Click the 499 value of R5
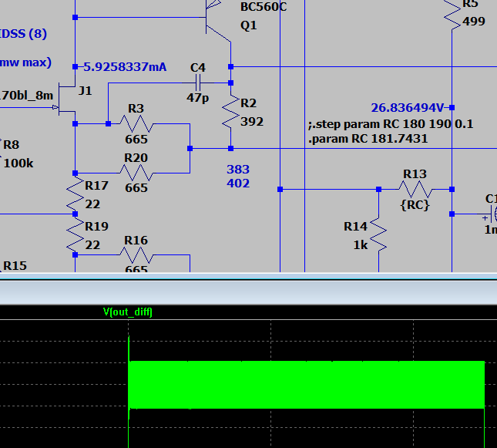This screenshot has width=497, height=448. (x=474, y=22)
